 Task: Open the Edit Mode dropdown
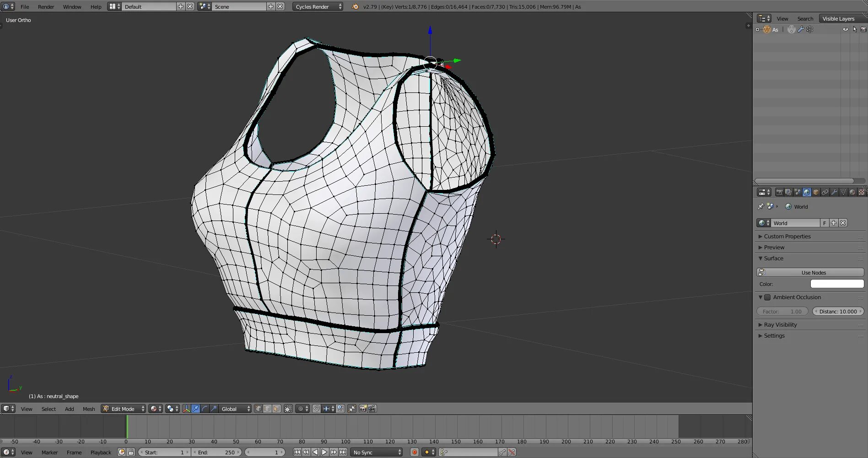[124, 409]
